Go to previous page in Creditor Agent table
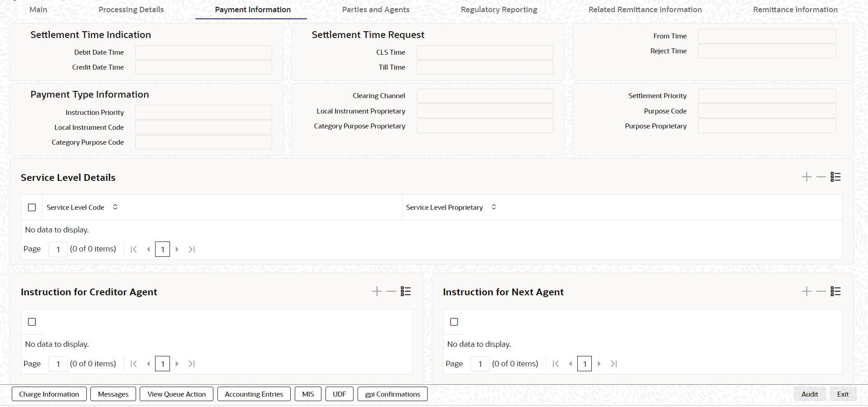The image size is (868, 407). coord(148,364)
